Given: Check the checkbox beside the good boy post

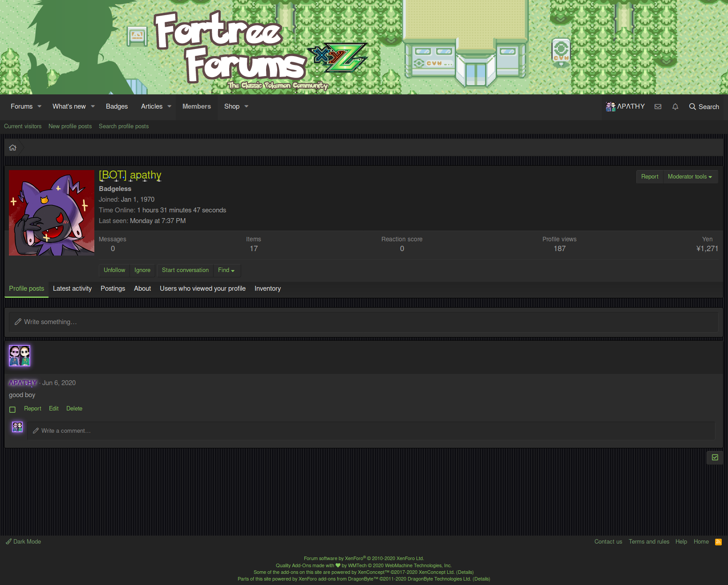Looking at the screenshot, I should 12,409.
